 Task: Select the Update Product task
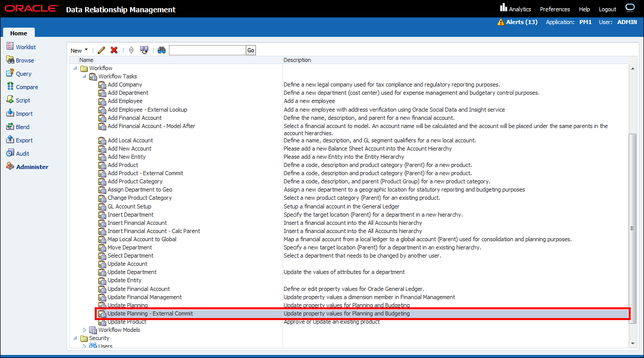127,322
